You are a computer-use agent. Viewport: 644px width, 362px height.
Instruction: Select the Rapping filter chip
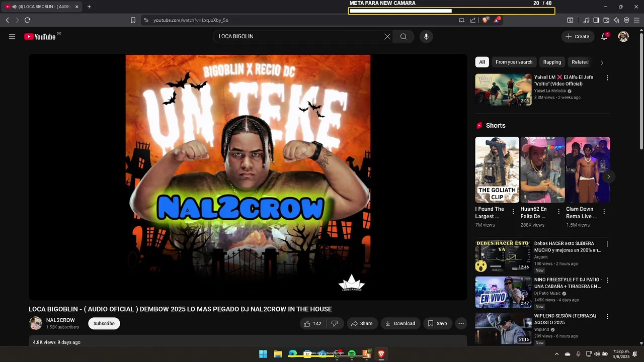click(552, 62)
